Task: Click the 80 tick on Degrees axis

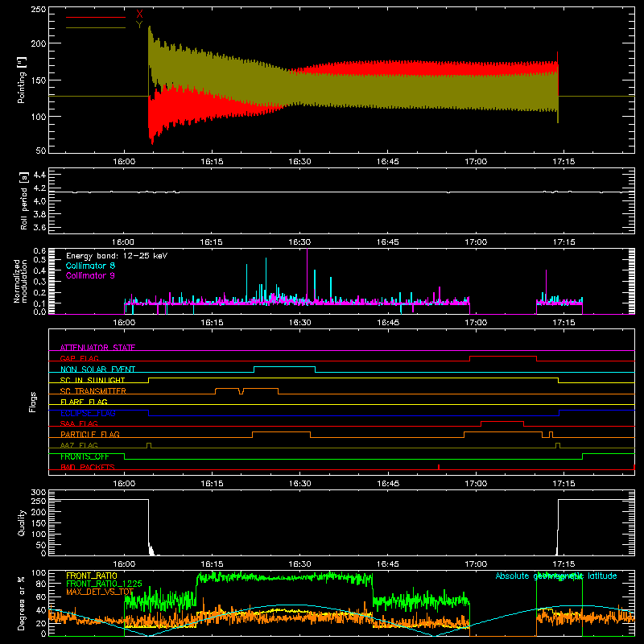Action: tap(42, 584)
